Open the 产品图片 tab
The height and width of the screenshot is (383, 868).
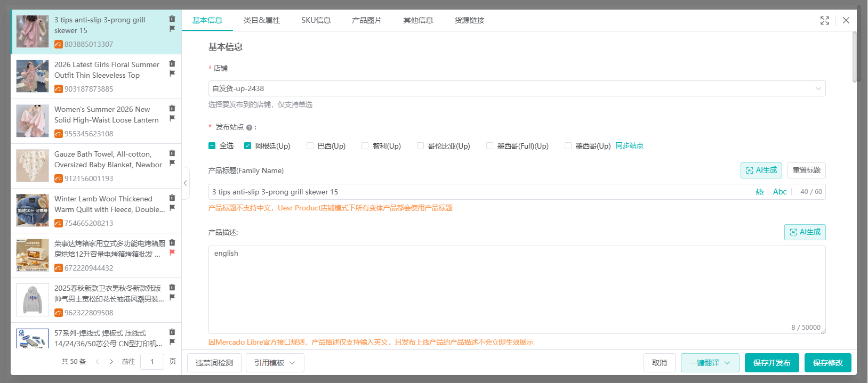coord(367,20)
